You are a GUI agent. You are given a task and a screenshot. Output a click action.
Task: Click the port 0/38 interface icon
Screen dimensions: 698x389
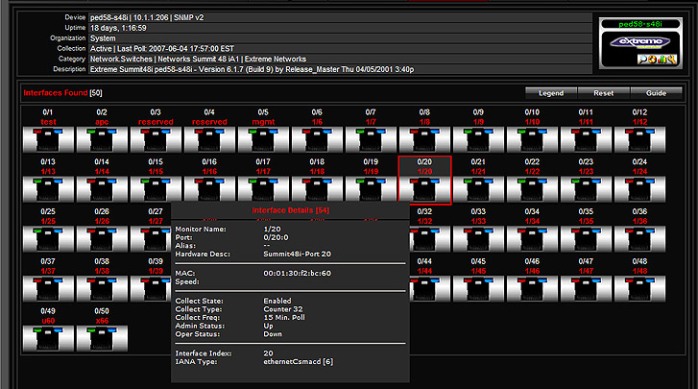click(x=102, y=289)
